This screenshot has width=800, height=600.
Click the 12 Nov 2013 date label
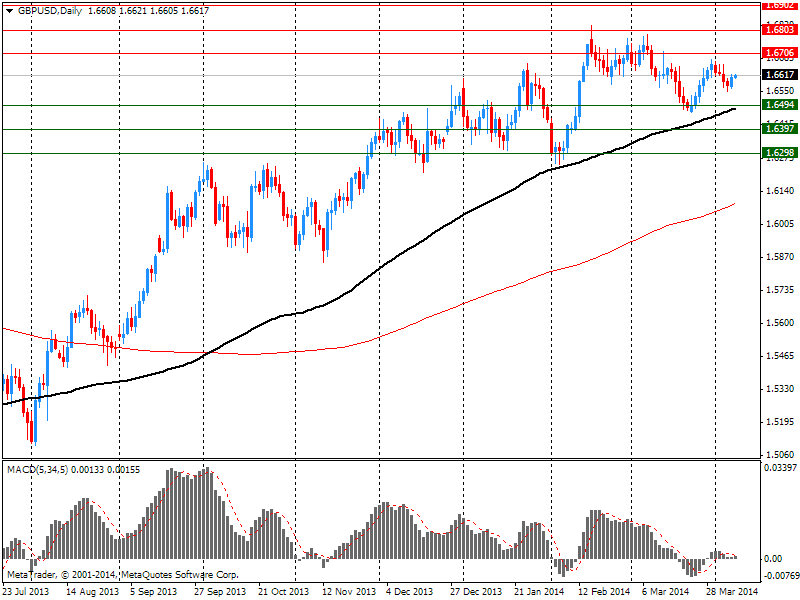click(349, 592)
